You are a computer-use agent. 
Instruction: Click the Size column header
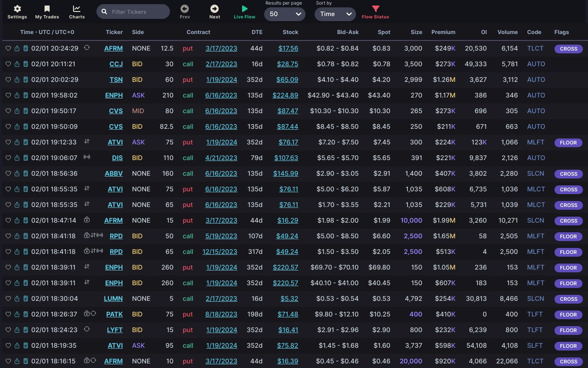pyautogui.click(x=417, y=32)
